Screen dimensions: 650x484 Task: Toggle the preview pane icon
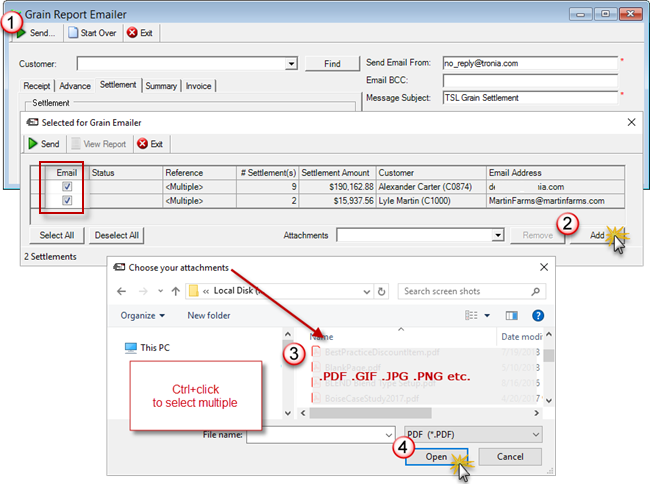(512, 316)
